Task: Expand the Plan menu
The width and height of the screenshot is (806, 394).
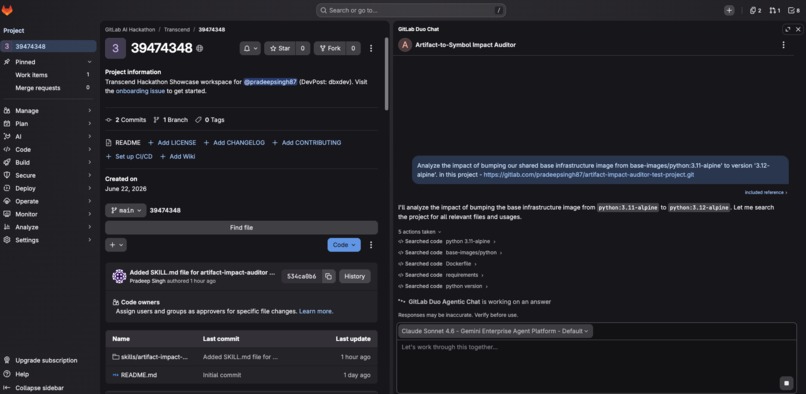Action: 47,123
